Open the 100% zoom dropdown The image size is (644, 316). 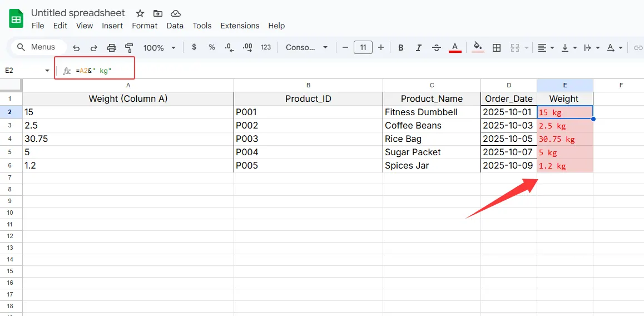click(x=159, y=48)
